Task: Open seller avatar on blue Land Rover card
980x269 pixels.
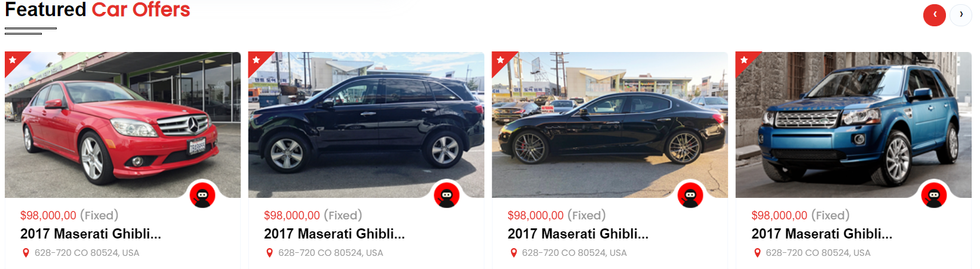Action: pos(934,195)
